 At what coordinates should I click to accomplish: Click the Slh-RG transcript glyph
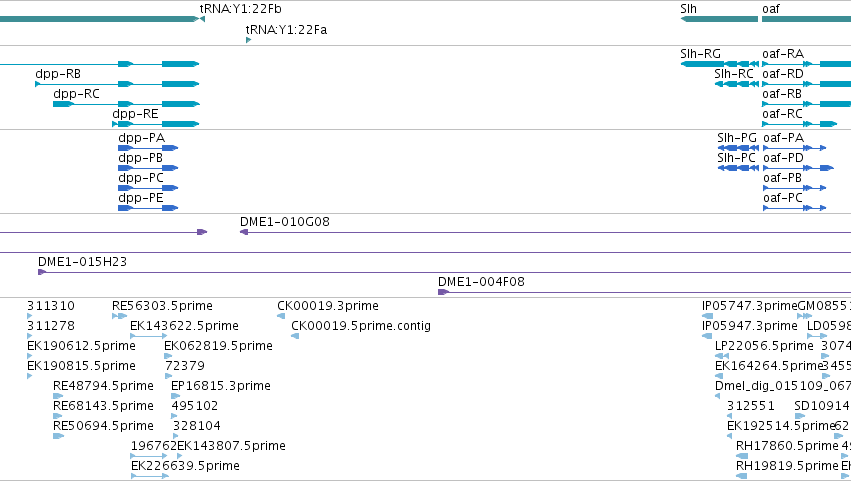[x=720, y=64]
